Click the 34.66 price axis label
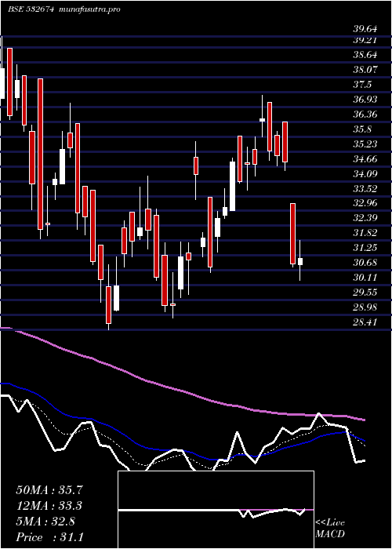 (365, 159)
